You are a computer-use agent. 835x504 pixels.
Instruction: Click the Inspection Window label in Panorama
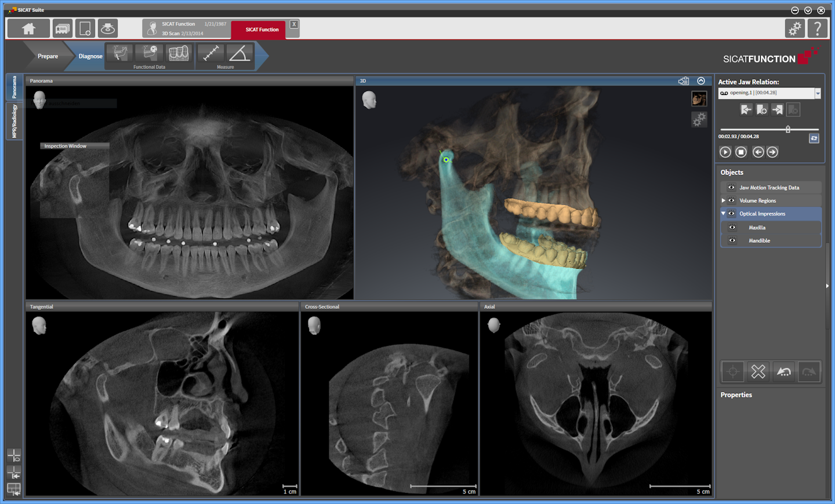point(66,146)
